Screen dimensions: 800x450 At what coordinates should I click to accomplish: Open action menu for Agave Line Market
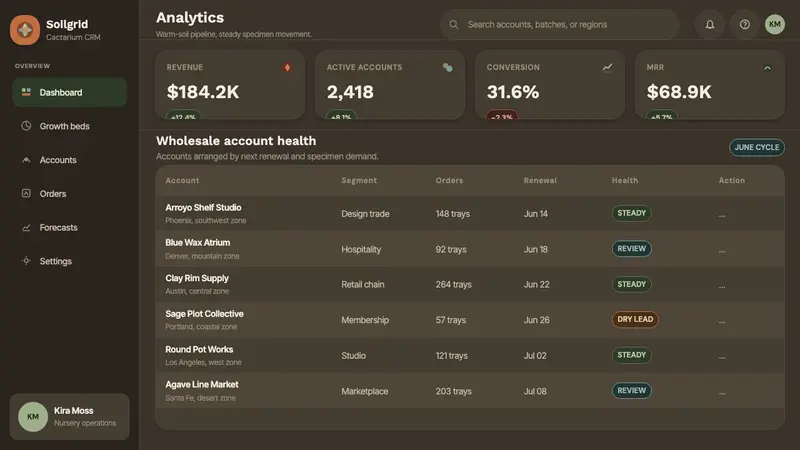coord(722,392)
